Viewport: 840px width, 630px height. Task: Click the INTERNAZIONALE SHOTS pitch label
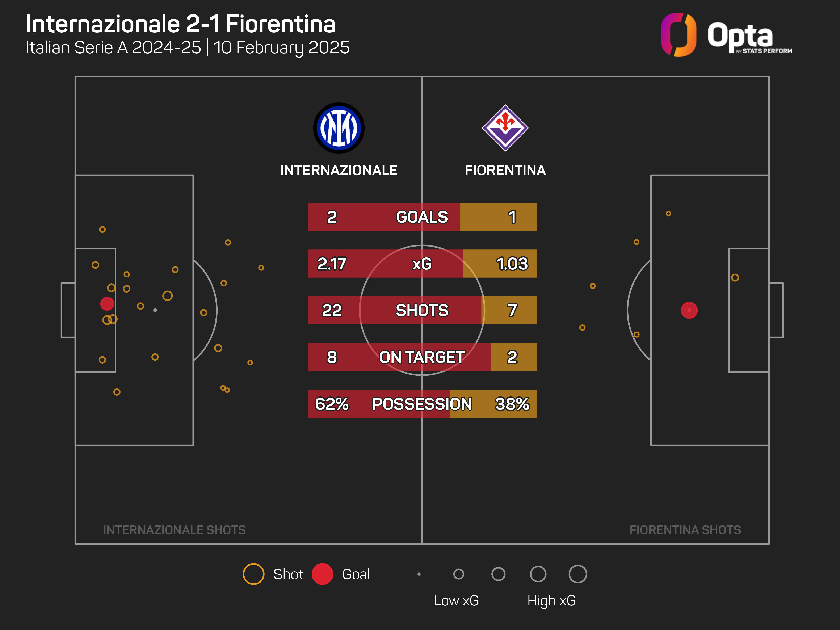coord(174,530)
